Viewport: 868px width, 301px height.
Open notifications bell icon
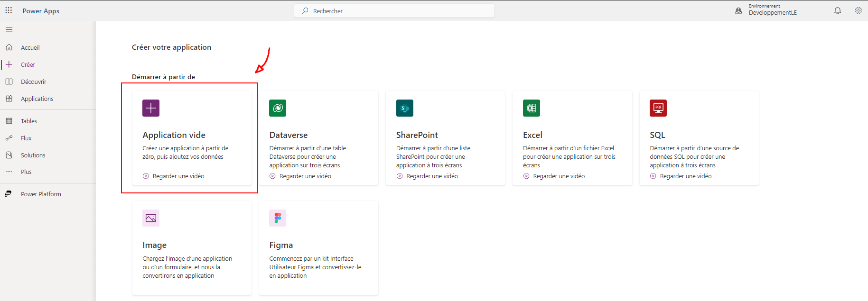click(838, 10)
